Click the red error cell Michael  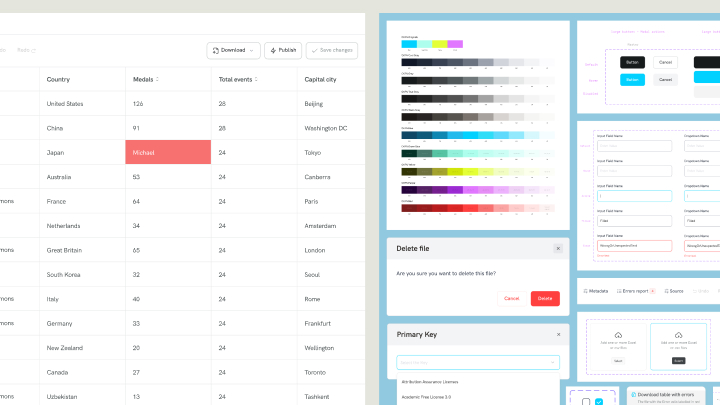coord(168,152)
